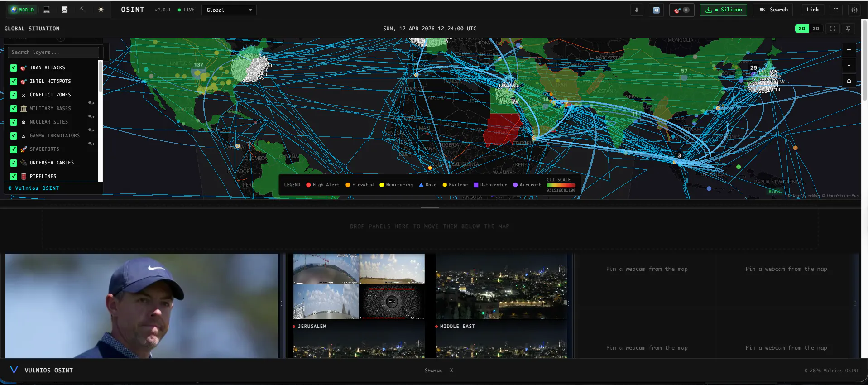Open the Vulnios OSINT attribution link

click(34, 188)
